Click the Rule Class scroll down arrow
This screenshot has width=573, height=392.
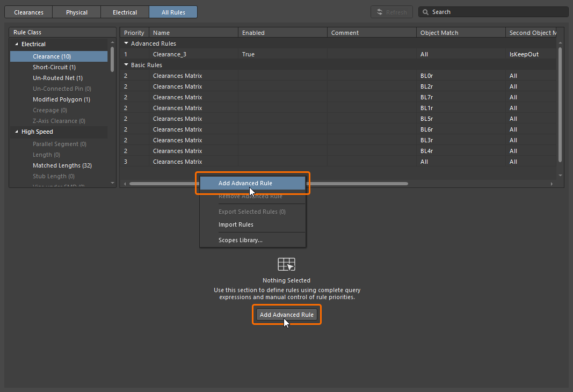[112, 183]
